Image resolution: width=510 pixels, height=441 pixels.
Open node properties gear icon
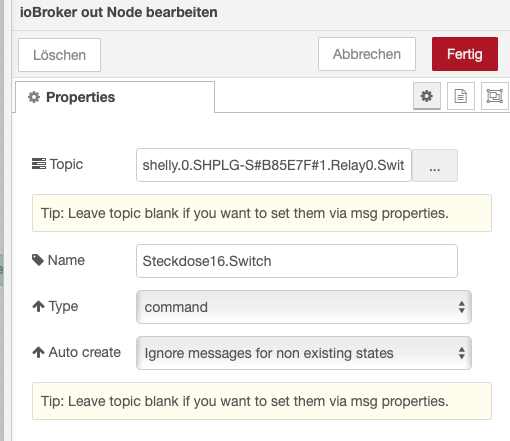tap(427, 96)
